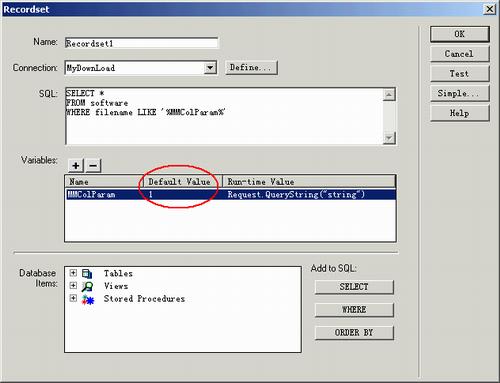
Task: Click the Define connection button
Action: pos(251,68)
